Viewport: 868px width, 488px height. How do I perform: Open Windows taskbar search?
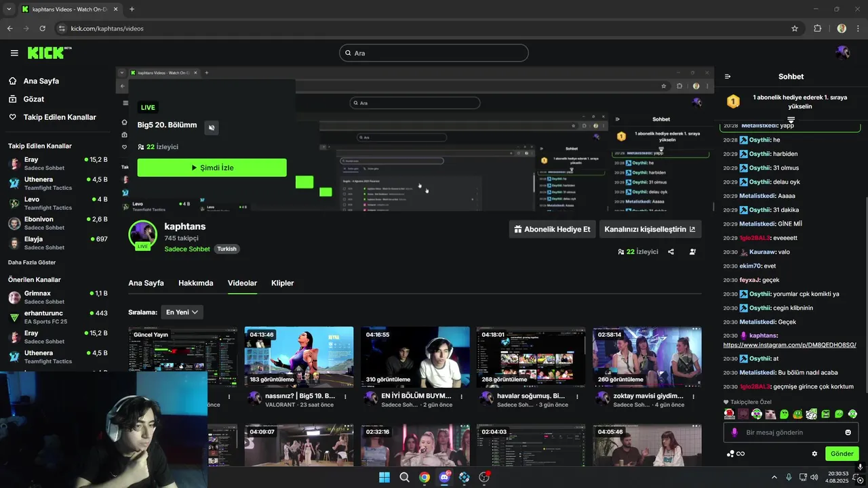coord(405,477)
